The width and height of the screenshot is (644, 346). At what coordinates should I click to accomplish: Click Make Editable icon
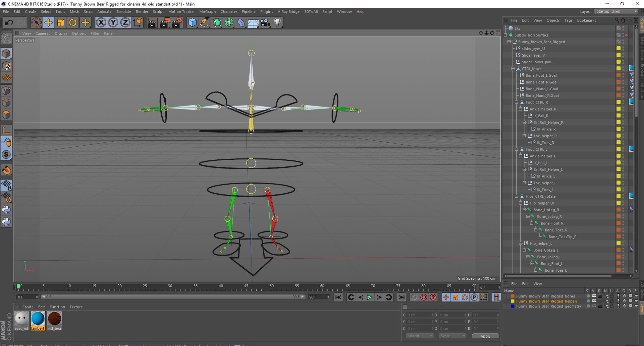(6, 38)
